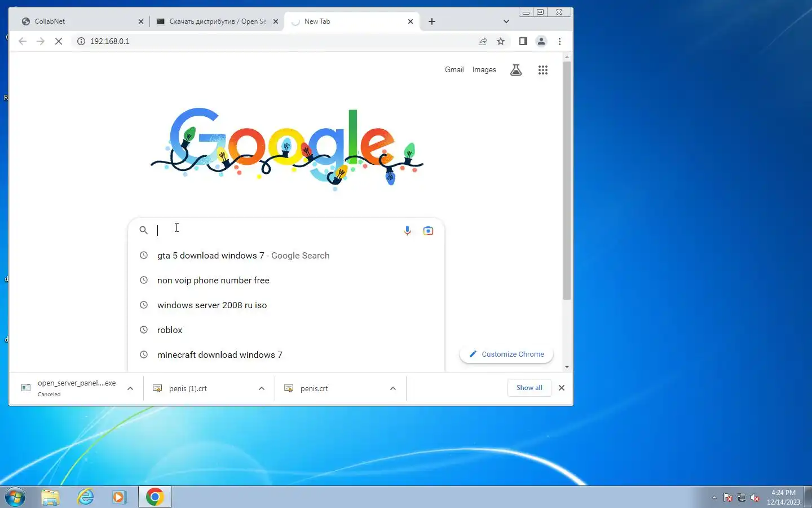Open a new browser tab
The width and height of the screenshot is (812, 508).
tap(432, 21)
